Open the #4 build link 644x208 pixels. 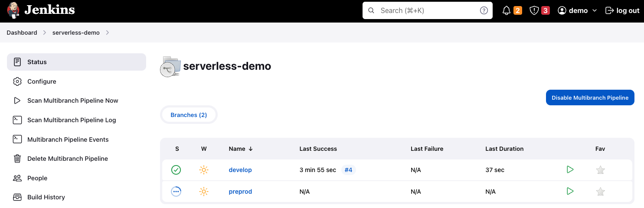(349, 170)
